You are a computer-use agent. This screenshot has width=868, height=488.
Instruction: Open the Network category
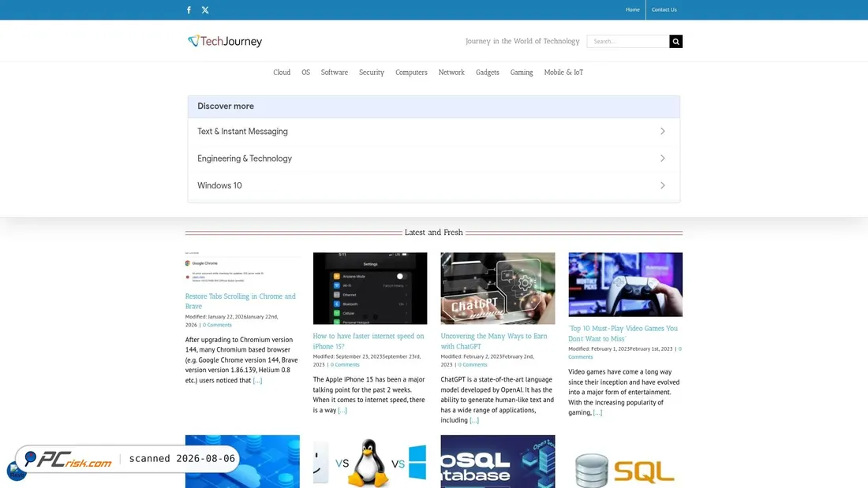click(451, 73)
